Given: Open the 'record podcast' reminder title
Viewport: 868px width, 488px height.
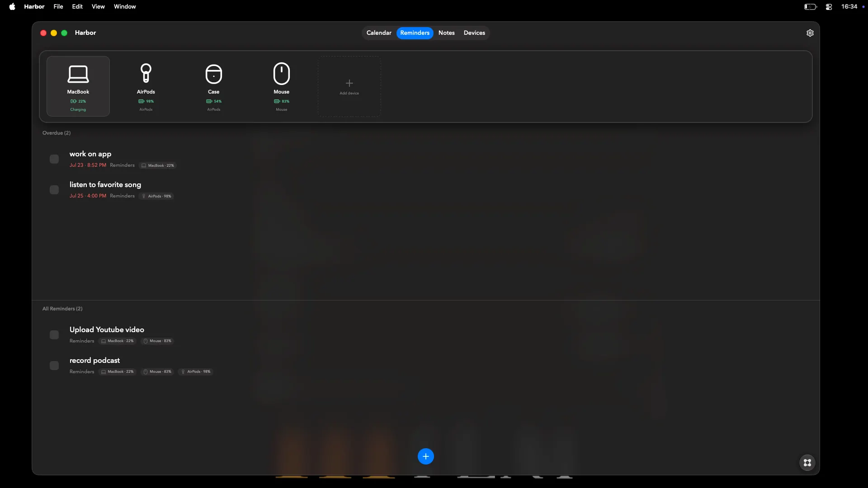Looking at the screenshot, I should (x=94, y=361).
